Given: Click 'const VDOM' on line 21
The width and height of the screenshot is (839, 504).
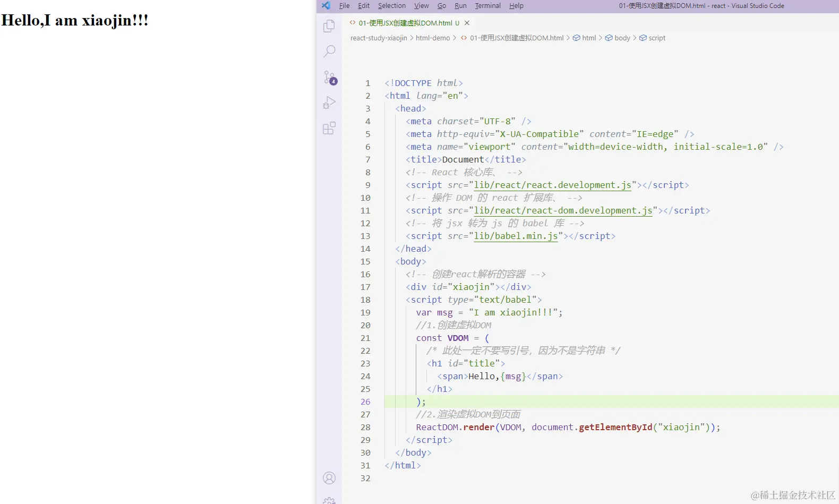Looking at the screenshot, I should 442,338.
